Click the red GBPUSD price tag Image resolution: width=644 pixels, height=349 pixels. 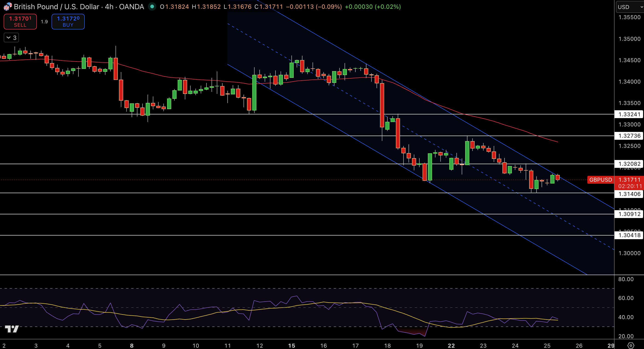click(x=600, y=180)
